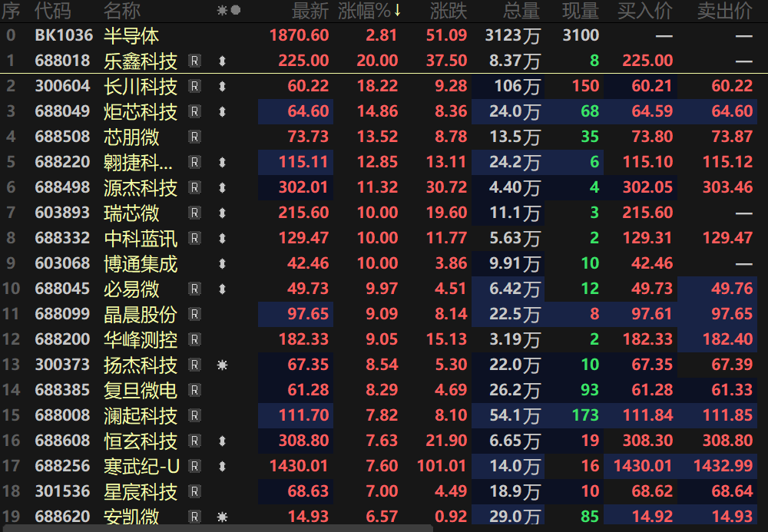The image size is (768, 532).
Task: Click the marker icon on 长川科技 row
Action: (223, 87)
